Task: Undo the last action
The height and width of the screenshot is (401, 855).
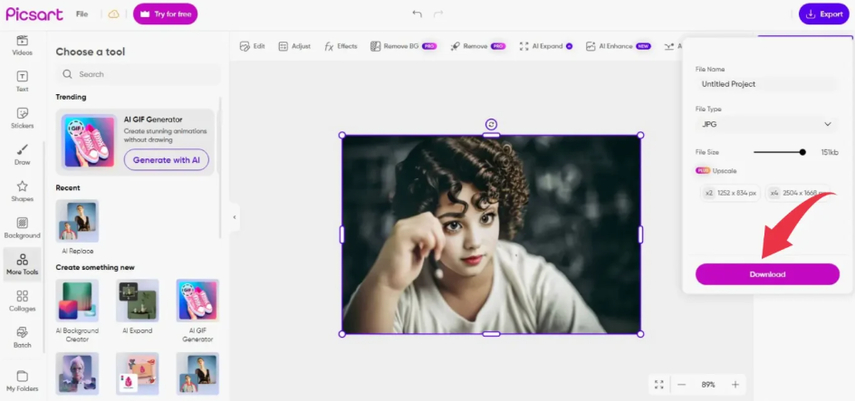Action: 417,14
